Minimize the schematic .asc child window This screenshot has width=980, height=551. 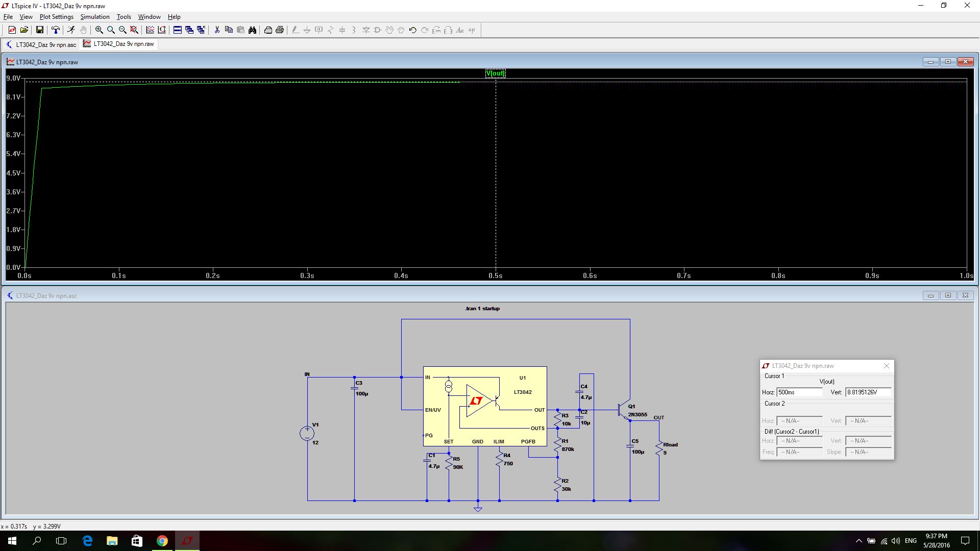coord(930,295)
